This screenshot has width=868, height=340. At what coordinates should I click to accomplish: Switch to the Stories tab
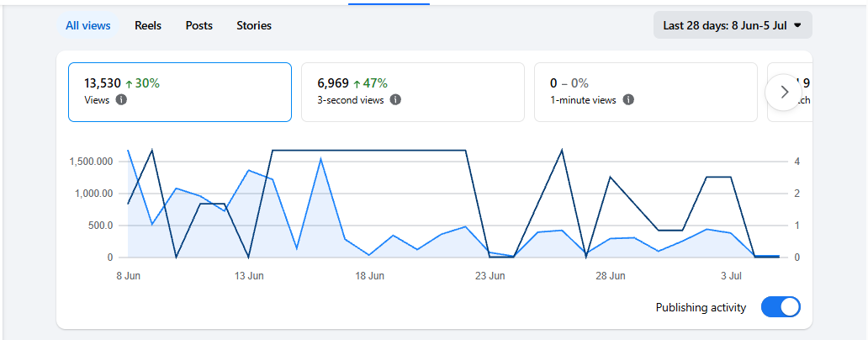(x=254, y=25)
